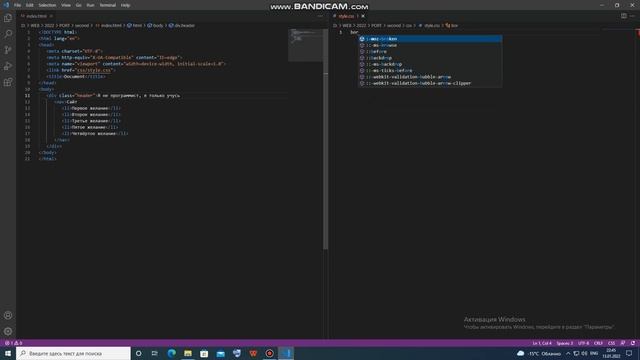Screen dimensions: 640x360
Task: Select ::-ms-backdrop suggestion
Action: point(430,64)
